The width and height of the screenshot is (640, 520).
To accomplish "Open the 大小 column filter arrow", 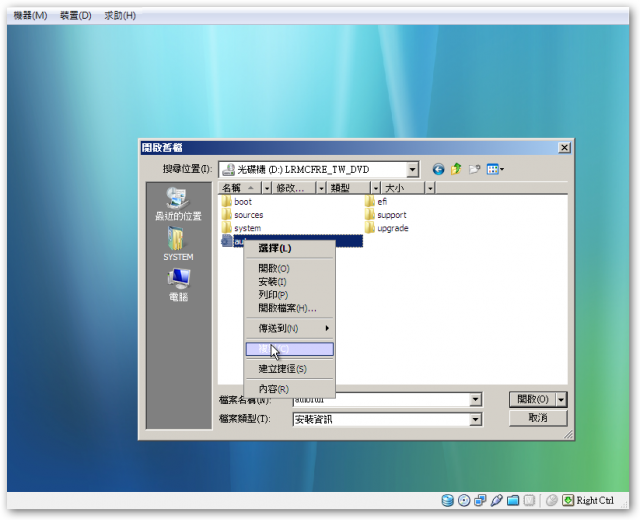I will (430, 188).
